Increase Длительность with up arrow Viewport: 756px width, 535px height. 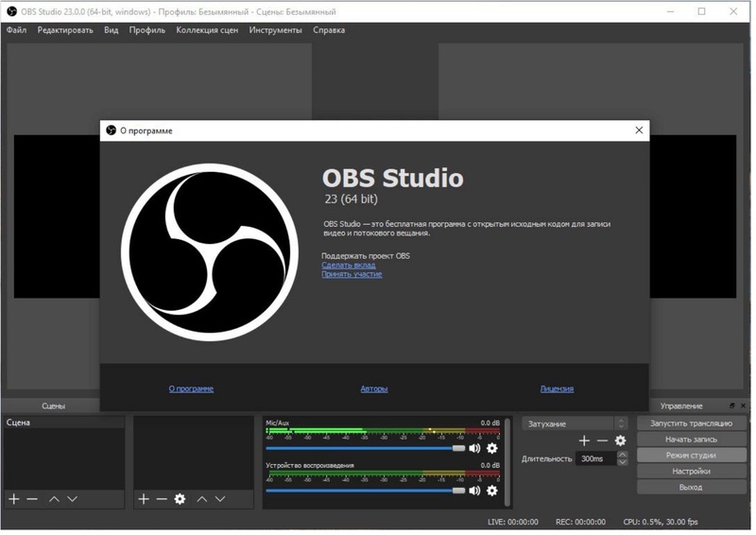pos(622,455)
